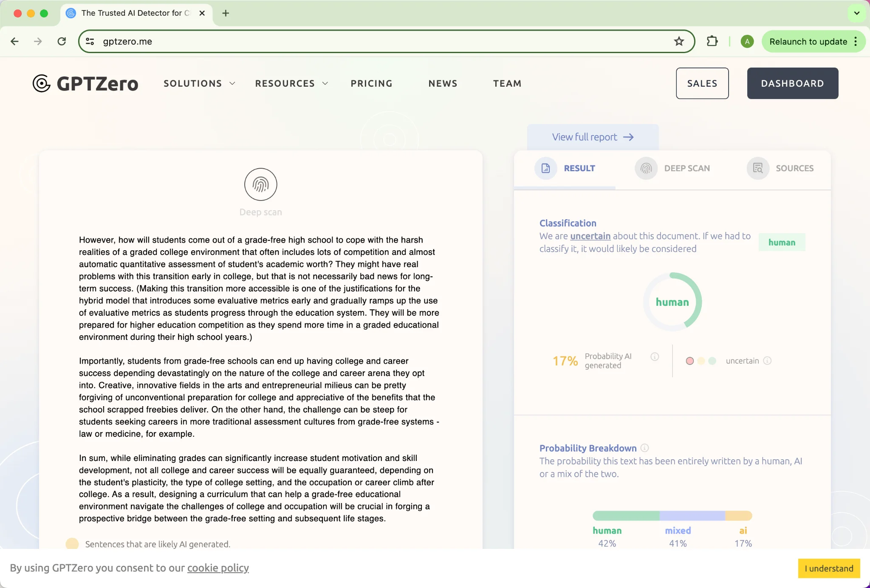Click the Probability Breakdown heading
Viewport: 870px width, 588px height.
pos(588,448)
